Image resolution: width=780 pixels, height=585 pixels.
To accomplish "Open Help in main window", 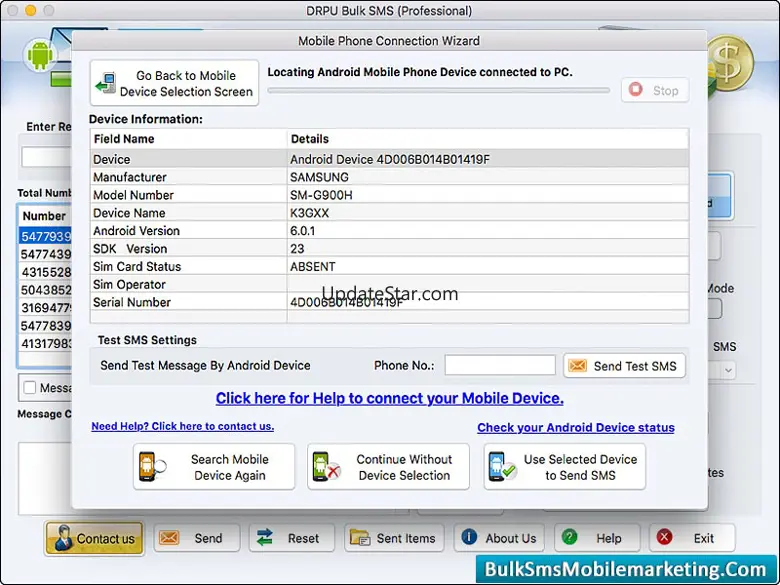I will tap(597, 538).
